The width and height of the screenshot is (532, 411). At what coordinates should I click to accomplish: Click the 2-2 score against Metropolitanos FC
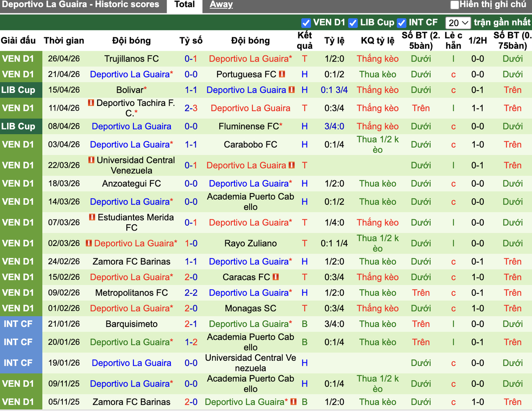[191, 293]
